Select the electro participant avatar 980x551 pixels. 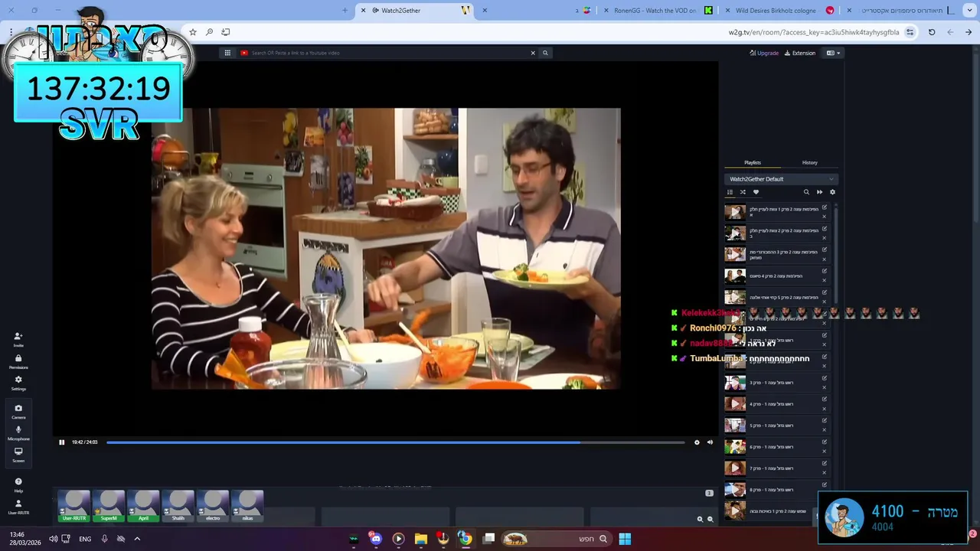pos(213,506)
